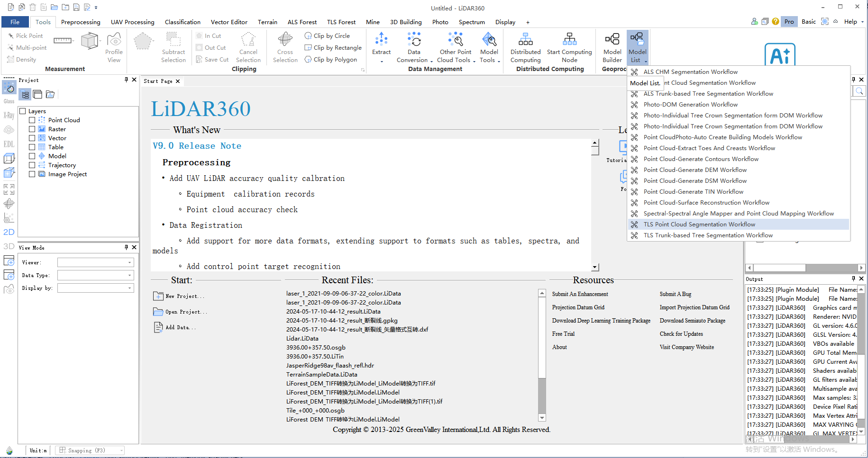The height and width of the screenshot is (458, 868).
Task: Open the Viewer dropdown
Action: (95, 262)
